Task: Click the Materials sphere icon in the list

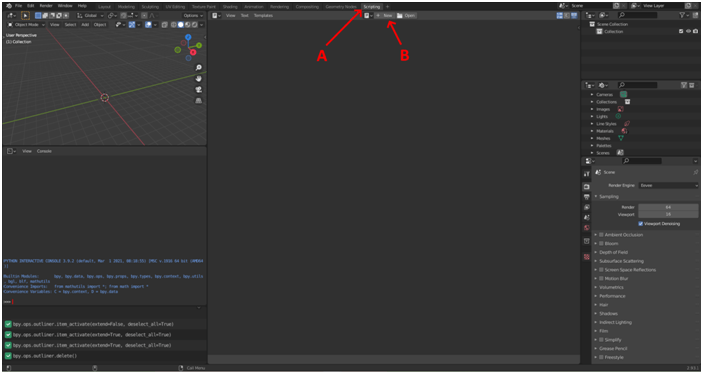Action: click(x=624, y=131)
